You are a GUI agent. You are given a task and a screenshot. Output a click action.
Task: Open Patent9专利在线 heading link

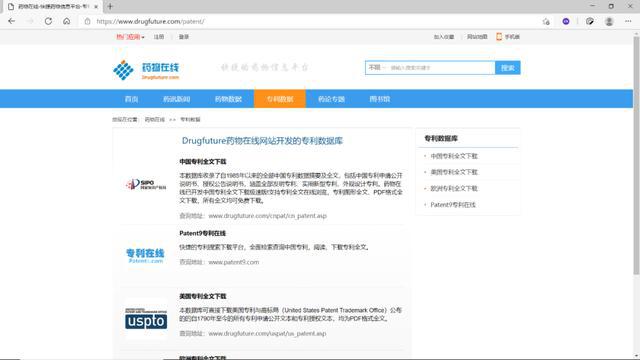click(202, 233)
